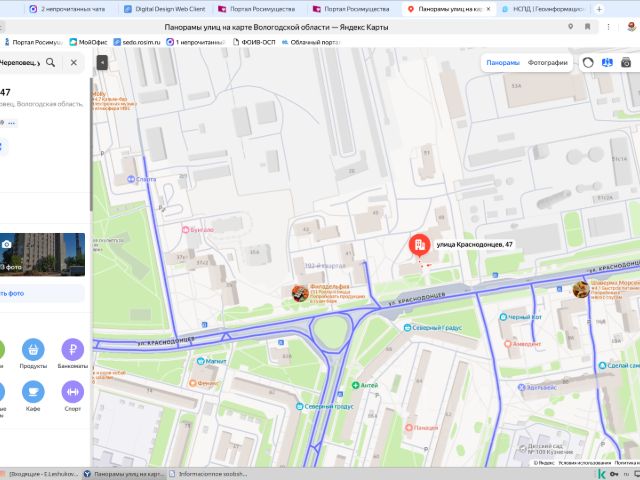Screen dimensions: 640x480
Task: Collapse the left sidebar panel arrow
Action: pos(102,62)
